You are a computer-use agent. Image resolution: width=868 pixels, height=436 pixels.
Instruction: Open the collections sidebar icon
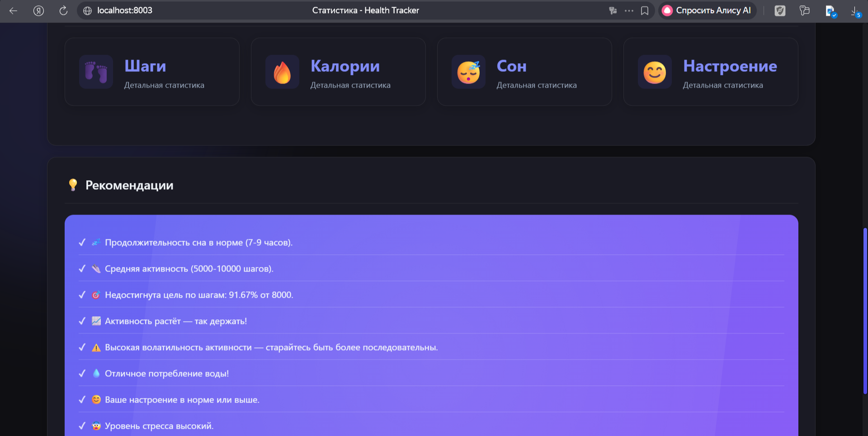pos(805,10)
